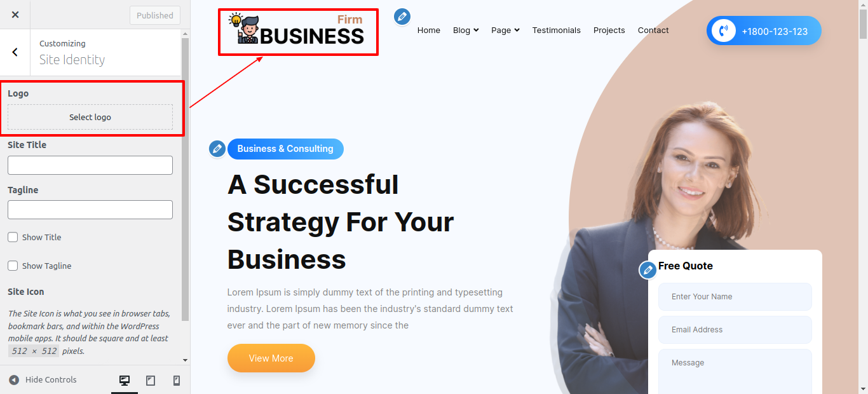The width and height of the screenshot is (868, 394).
Task: Switch to mobile preview device icon
Action: (x=177, y=380)
